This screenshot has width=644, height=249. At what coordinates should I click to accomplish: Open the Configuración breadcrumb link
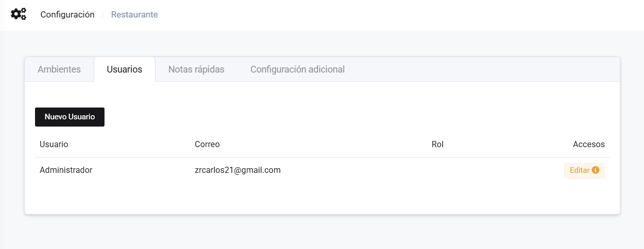[67, 14]
